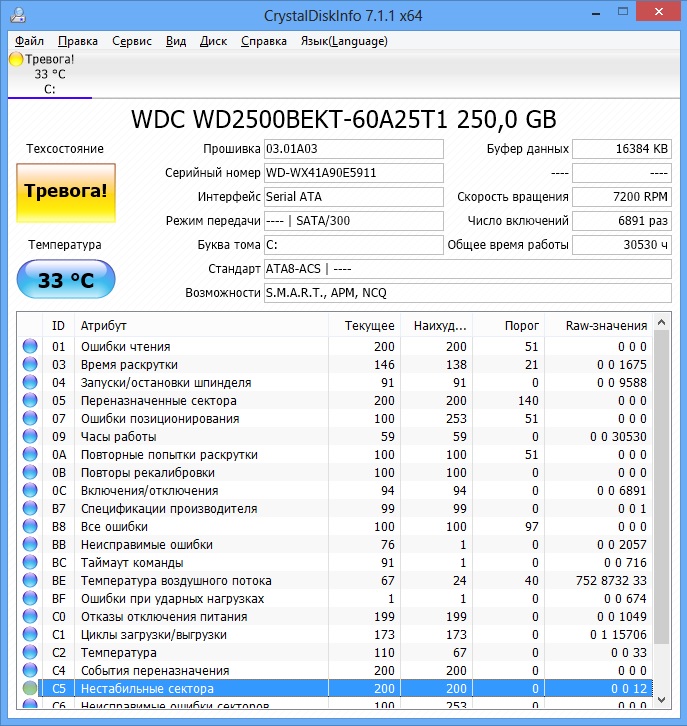The height and width of the screenshot is (726, 687).
Task: Click status icon for Ошибки позиционирования
Action: pos(30,419)
